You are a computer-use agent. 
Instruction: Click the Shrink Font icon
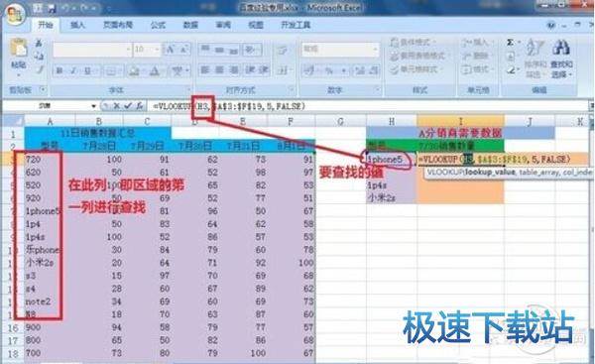point(184,50)
